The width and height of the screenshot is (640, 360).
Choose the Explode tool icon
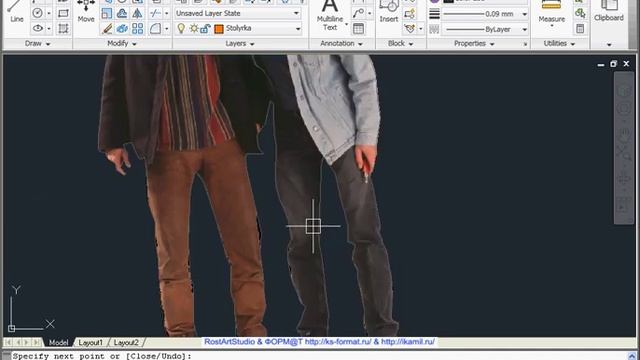click(x=122, y=29)
